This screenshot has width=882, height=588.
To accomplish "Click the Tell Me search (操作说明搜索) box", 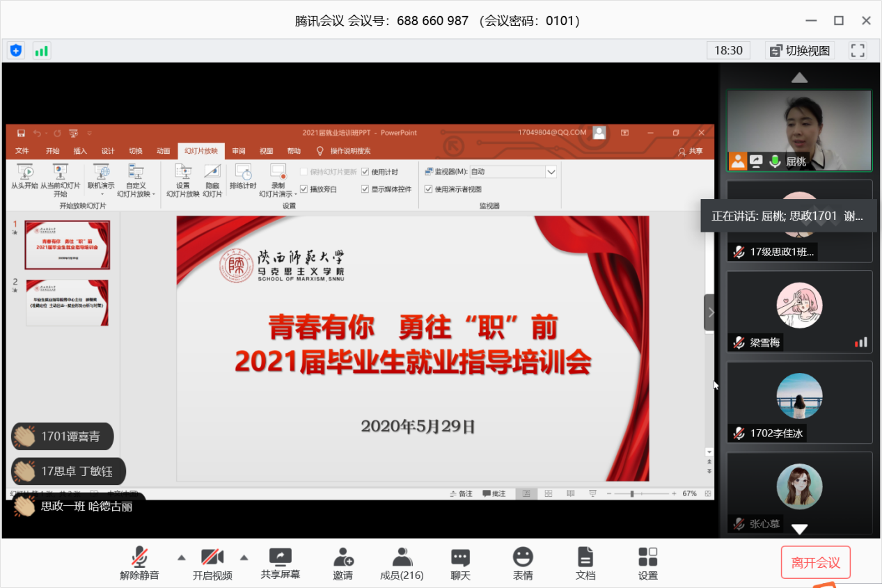I will (x=344, y=151).
